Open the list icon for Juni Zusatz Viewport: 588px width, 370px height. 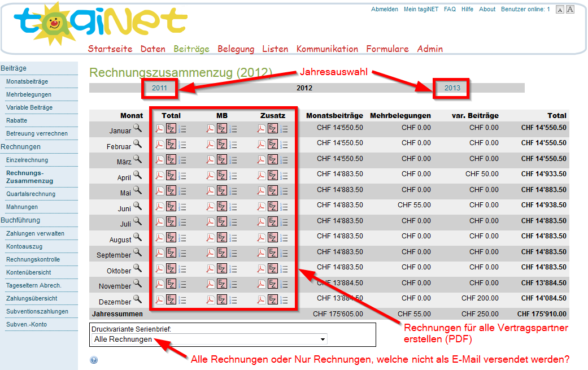[x=284, y=207]
